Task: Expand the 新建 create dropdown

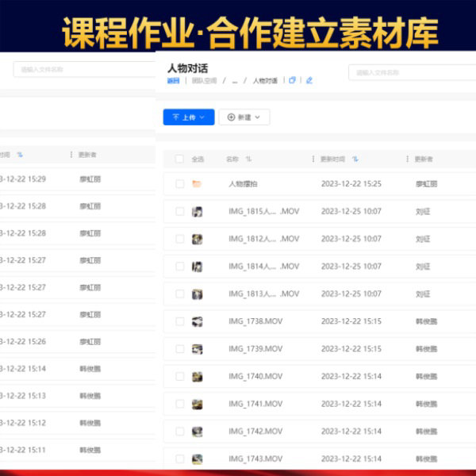Action: 244,117
